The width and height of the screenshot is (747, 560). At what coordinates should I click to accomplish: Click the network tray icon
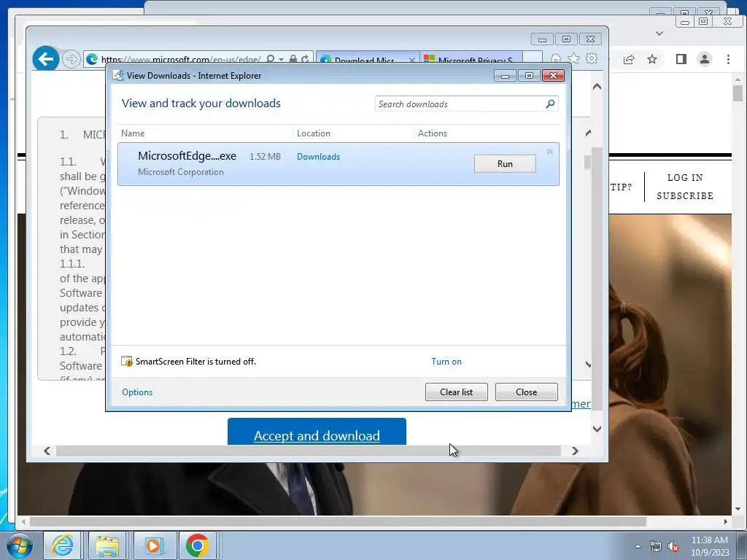656,546
